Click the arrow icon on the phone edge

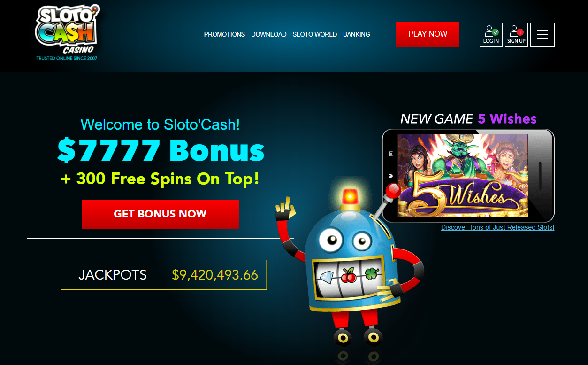click(391, 176)
